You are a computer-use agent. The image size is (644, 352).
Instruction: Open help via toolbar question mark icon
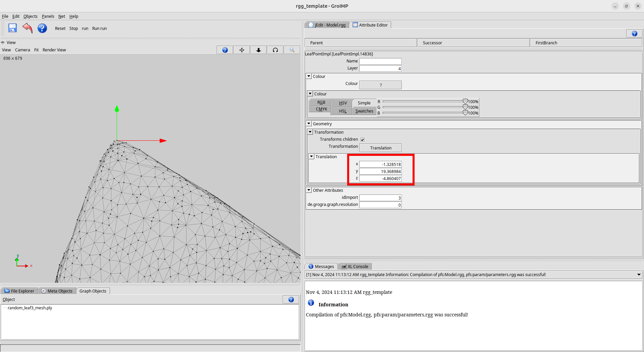point(42,28)
